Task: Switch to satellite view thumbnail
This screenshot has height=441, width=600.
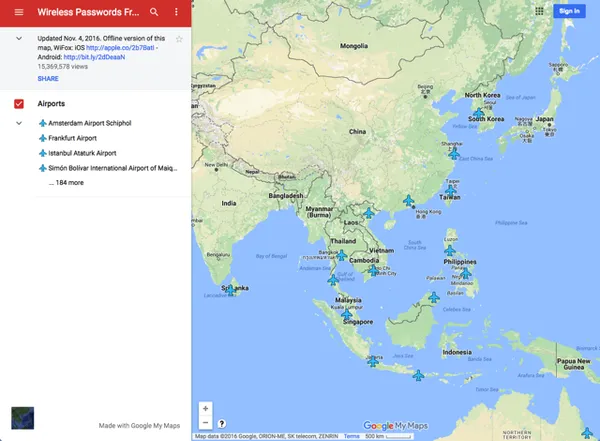Action: pos(23,418)
